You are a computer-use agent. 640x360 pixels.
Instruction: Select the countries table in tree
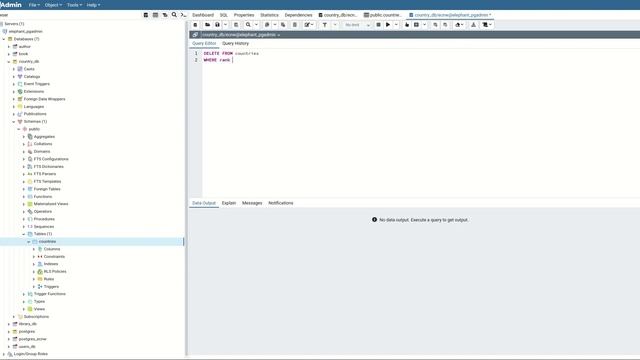click(x=47, y=242)
